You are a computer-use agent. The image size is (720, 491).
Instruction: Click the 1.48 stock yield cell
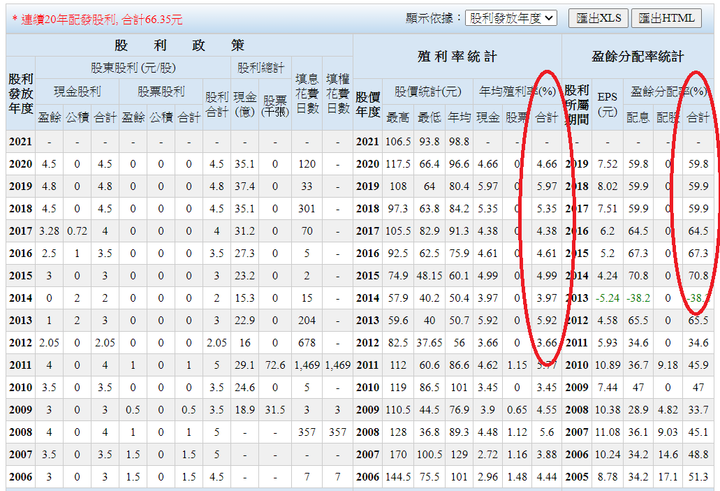click(517, 477)
